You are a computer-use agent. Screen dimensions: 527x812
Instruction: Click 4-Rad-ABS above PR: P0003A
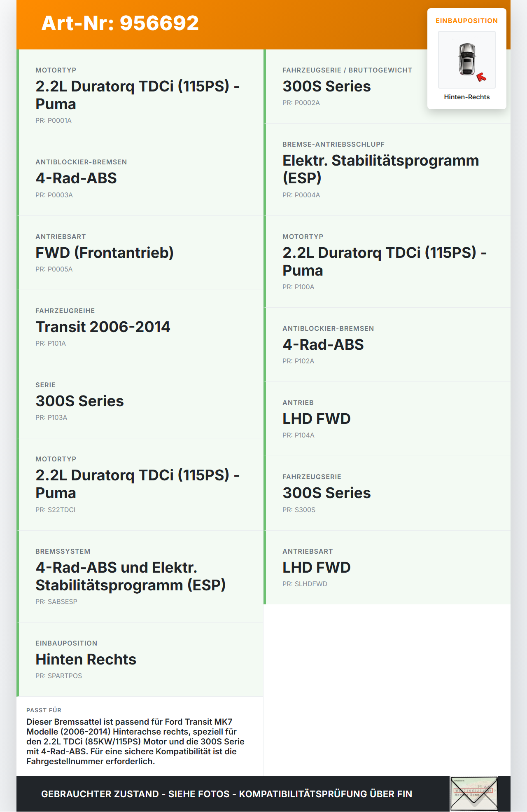click(76, 178)
